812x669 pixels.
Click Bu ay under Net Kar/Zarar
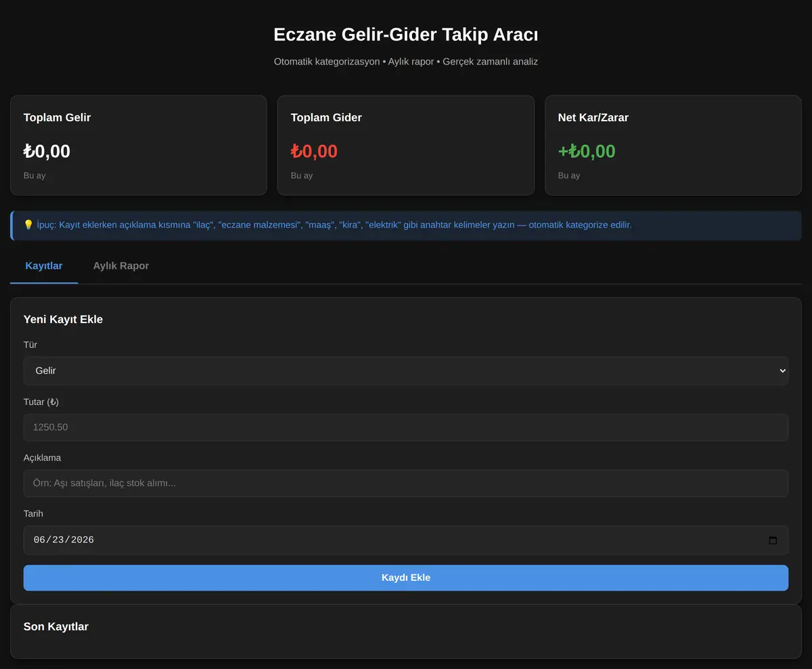[569, 175]
